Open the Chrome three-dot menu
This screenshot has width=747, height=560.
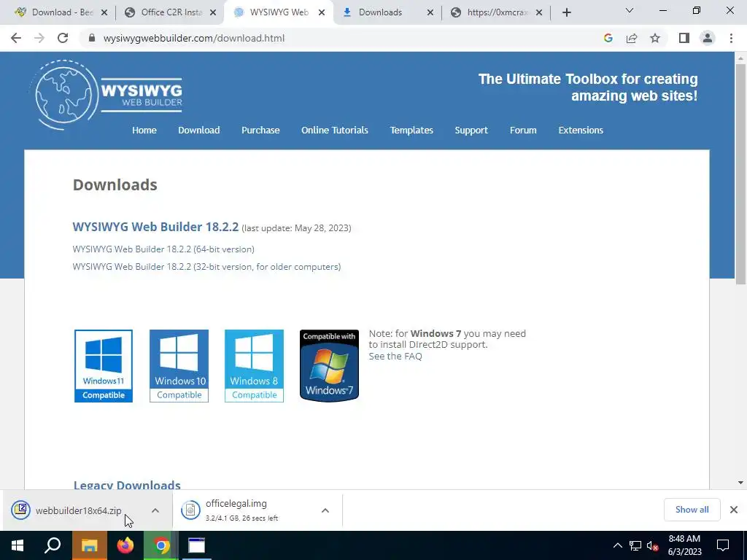coord(731,38)
